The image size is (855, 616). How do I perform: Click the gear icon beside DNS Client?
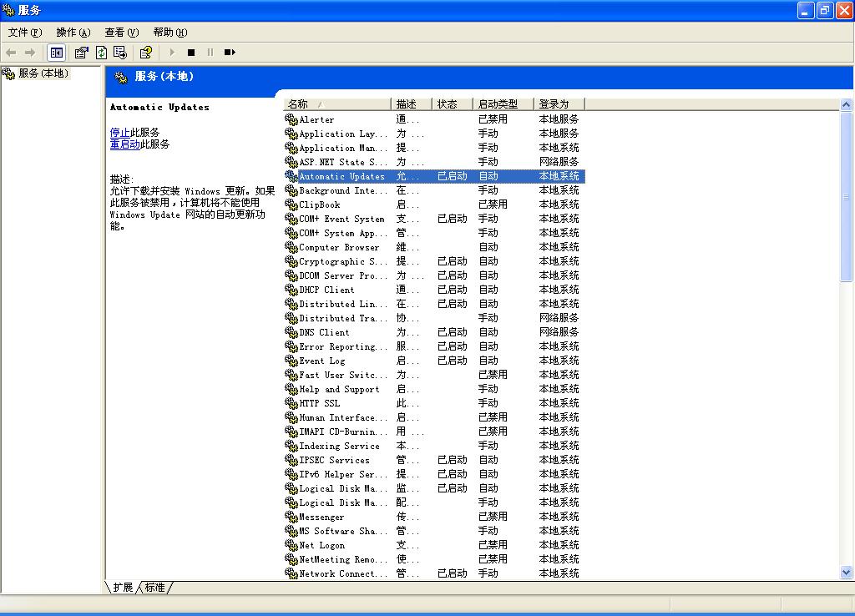click(291, 332)
